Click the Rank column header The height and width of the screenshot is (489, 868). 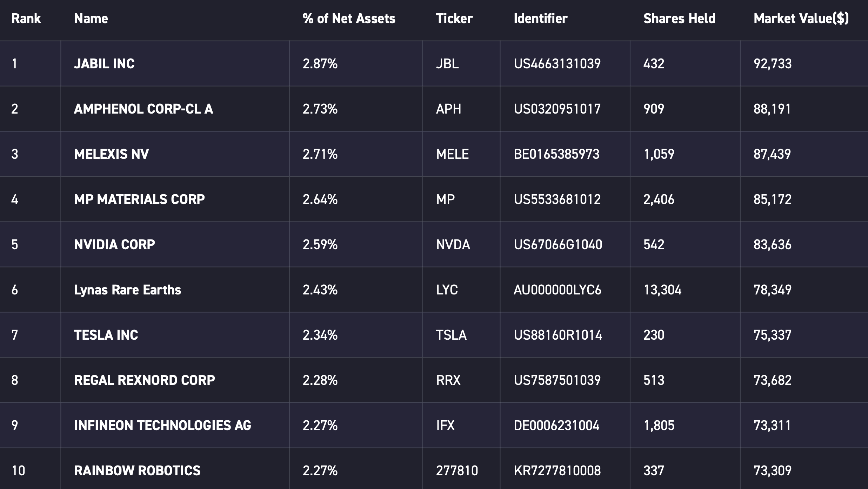(26, 19)
